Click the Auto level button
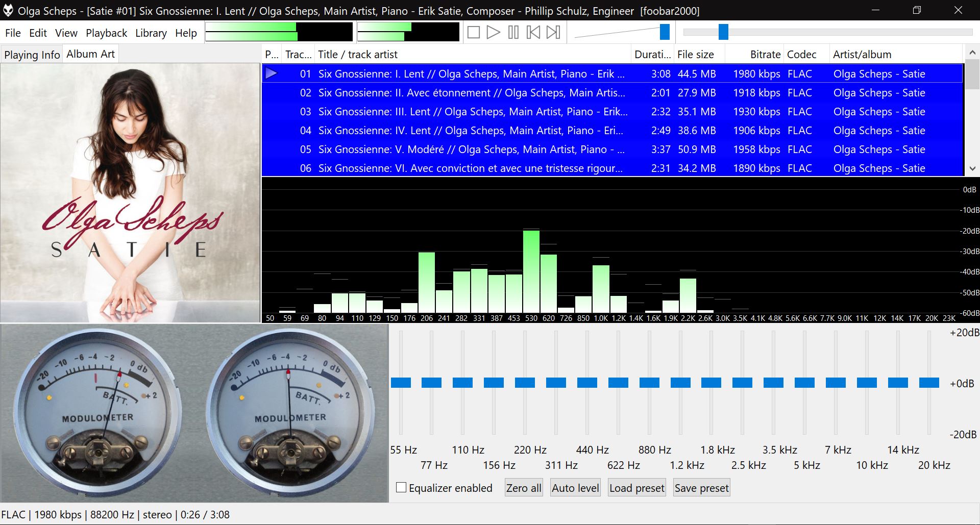 pyautogui.click(x=575, y=488)
